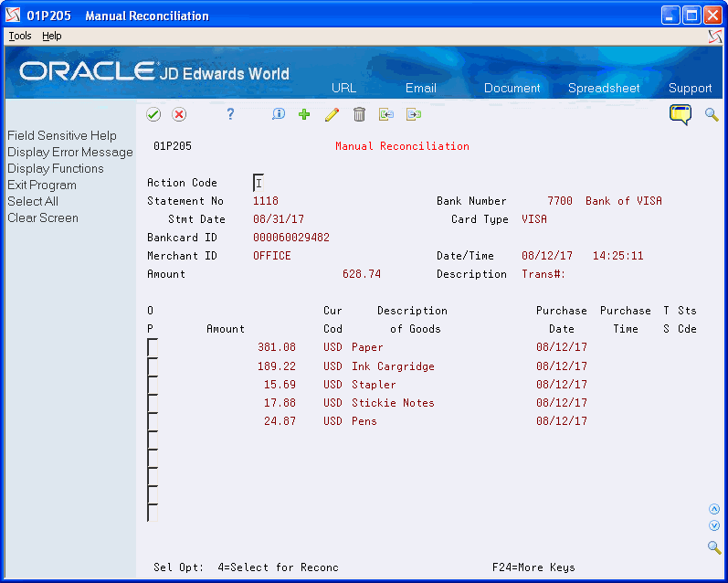Click the top-right magnifying glass icon
728x583 pixels.
tap(712, 114)
